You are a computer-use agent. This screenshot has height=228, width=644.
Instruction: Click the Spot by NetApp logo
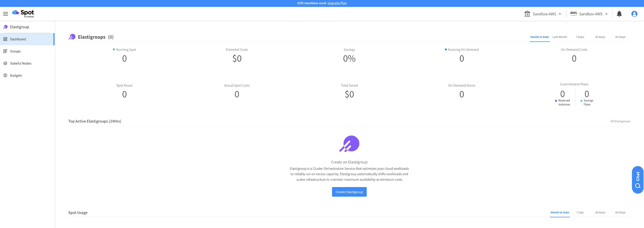23,14
